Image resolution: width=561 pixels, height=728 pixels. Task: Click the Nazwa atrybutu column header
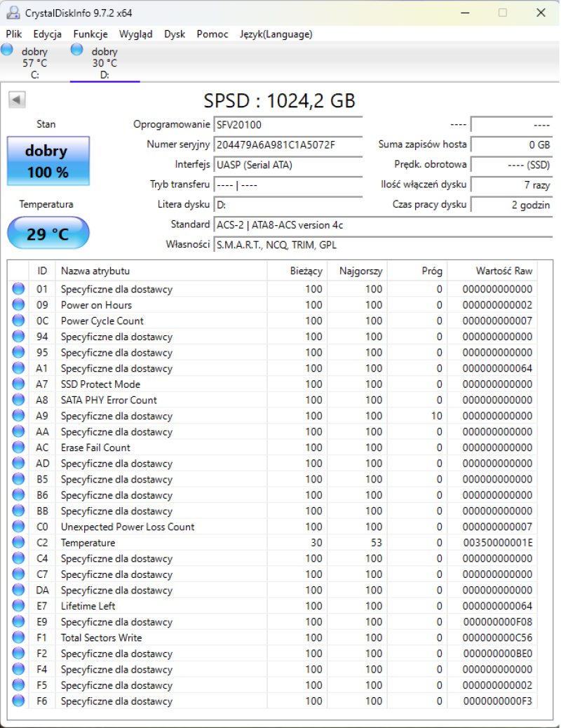(x=161, y=271)
